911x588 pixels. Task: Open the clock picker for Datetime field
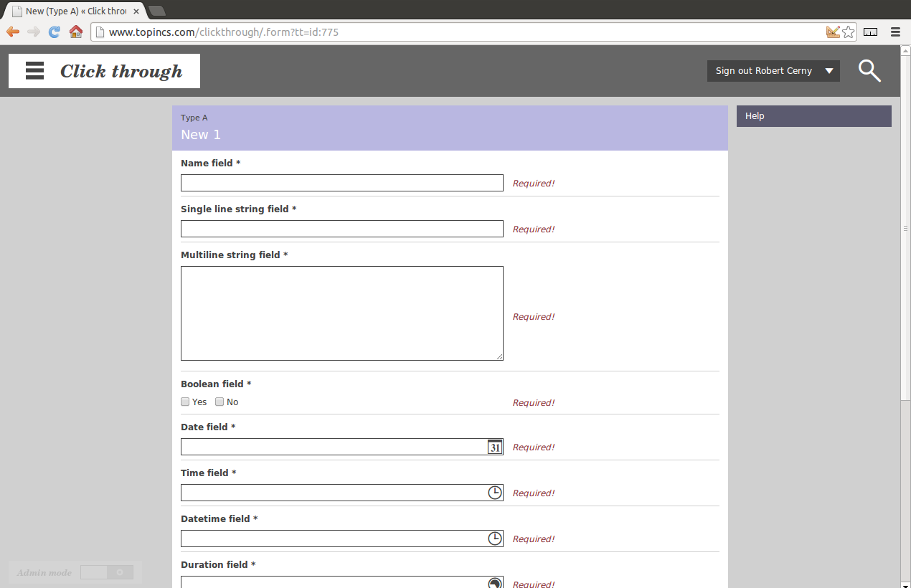[x=494, y=539]
